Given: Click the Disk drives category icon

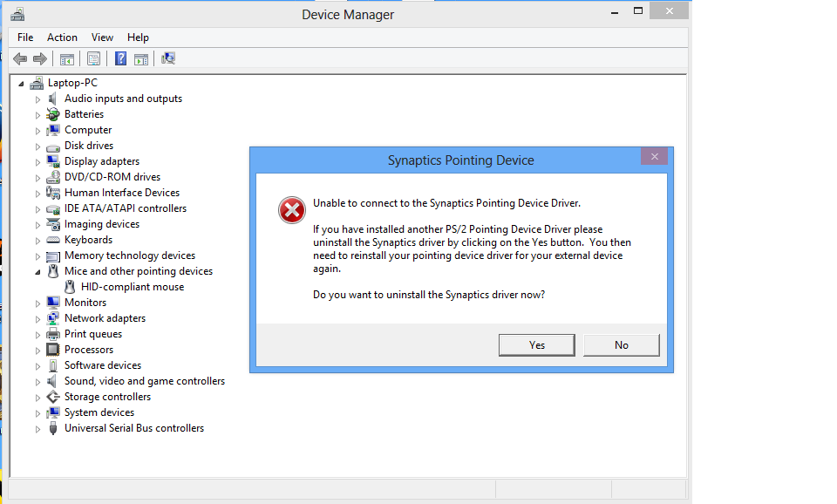Looking at the screenshot, I should tap(53, 146).
